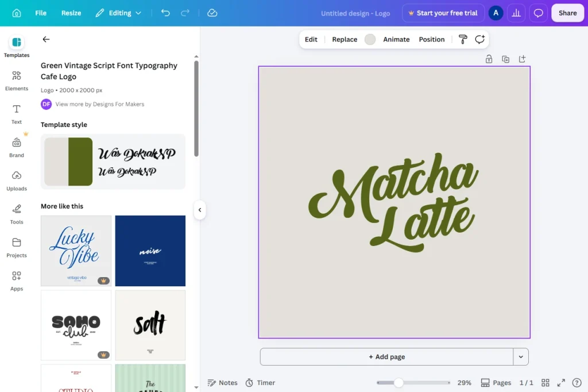Open the Brand sidebar tab

point(17,148)
